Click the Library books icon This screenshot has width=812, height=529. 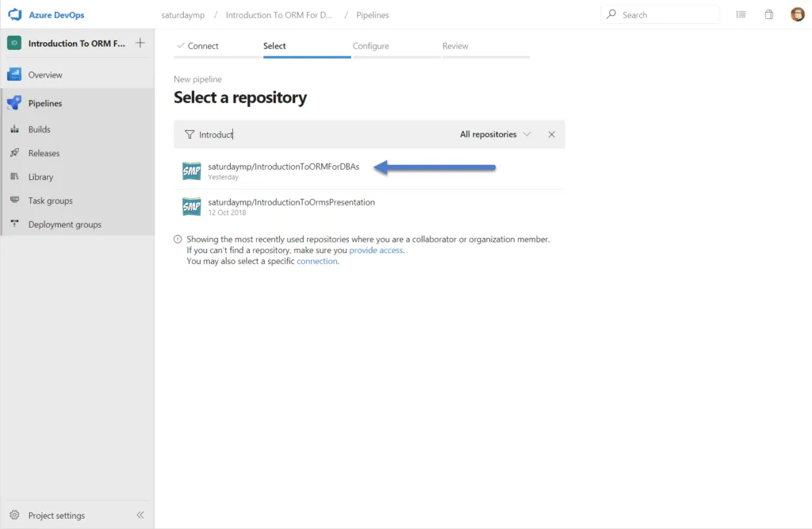14,176
